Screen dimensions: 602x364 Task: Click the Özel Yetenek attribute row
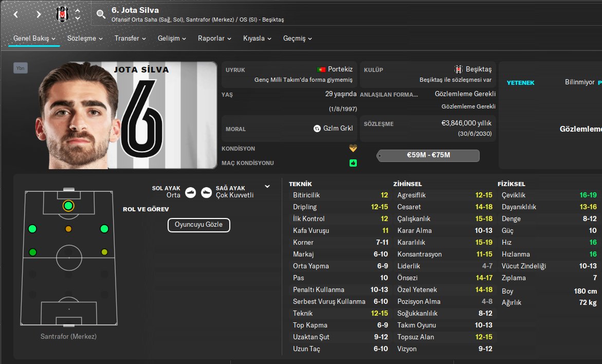point(445,290)
